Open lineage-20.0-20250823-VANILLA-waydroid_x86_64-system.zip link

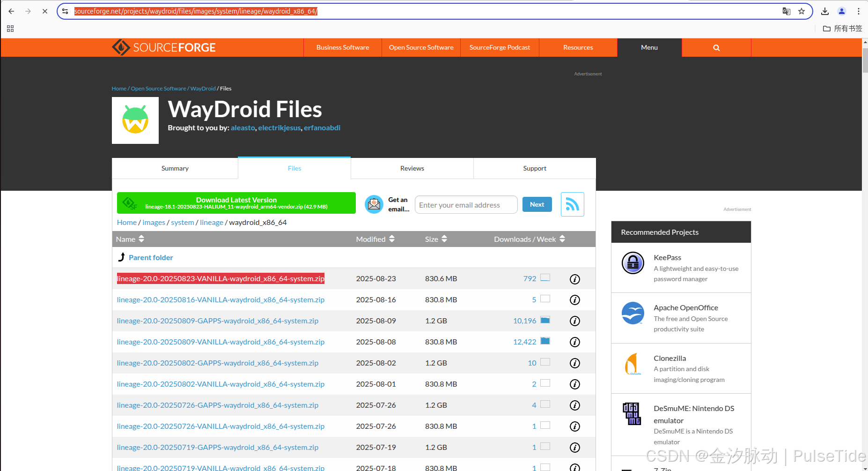click(221, 279)
